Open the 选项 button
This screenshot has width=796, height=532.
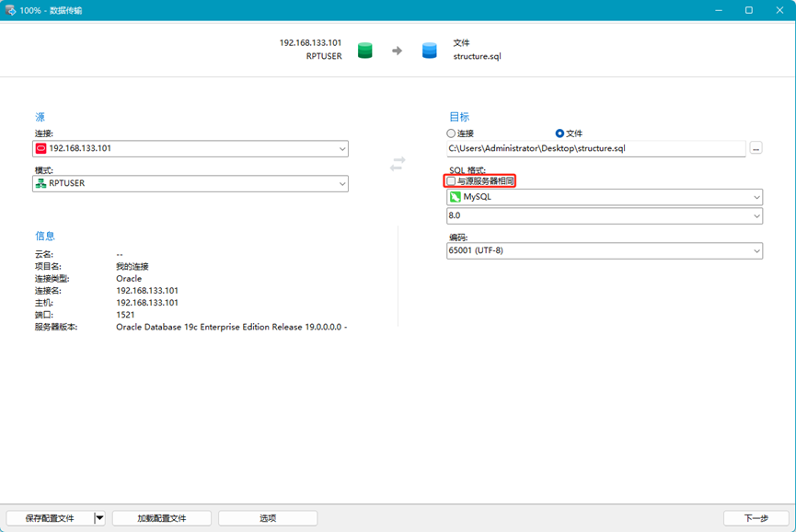click(x=268, y=518)
